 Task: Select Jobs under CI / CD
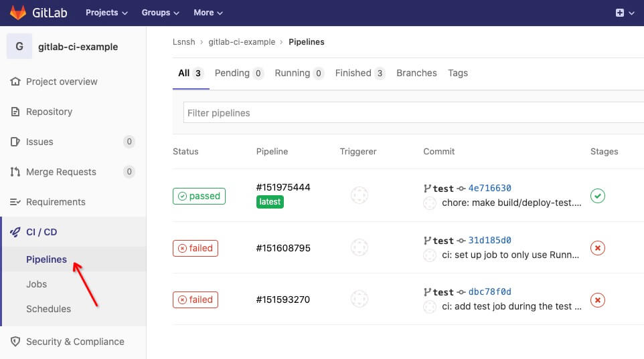(x=37, y=284)
